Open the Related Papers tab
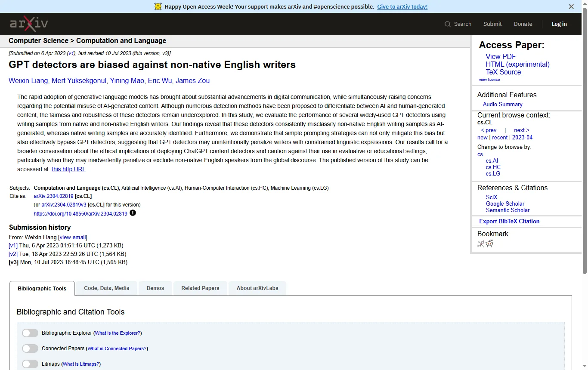 pyautogui.click(x=200, y=288)
